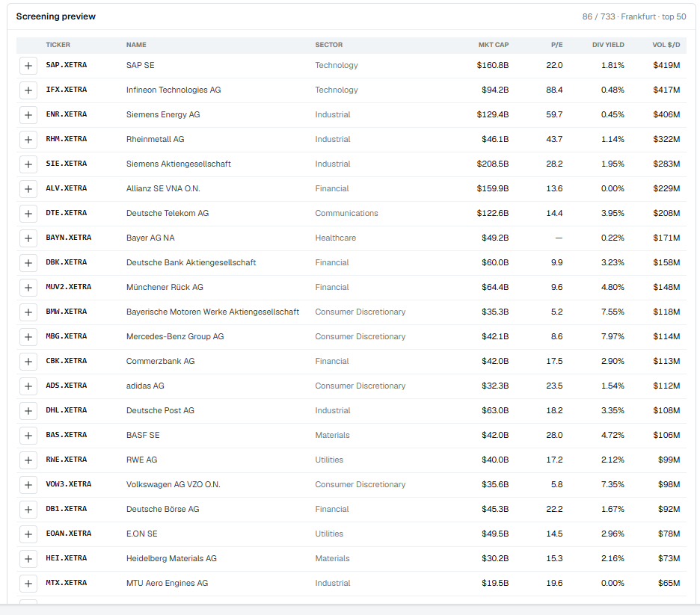Click plus next to SIE.XETRA

(28, 164)
